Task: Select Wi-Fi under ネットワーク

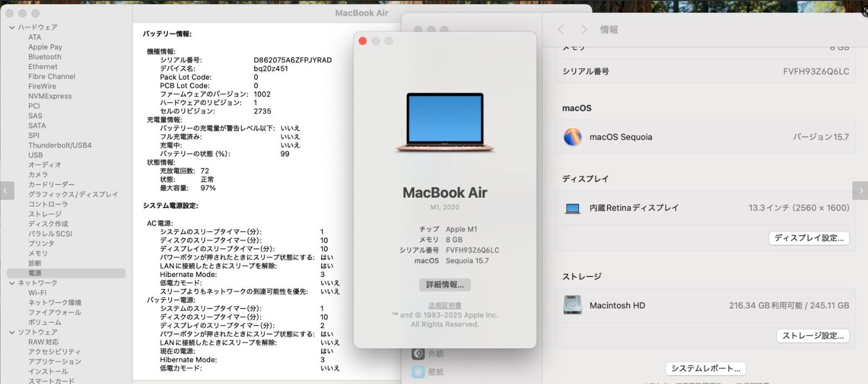Action: pyautogui.click(x=37, y=293)
